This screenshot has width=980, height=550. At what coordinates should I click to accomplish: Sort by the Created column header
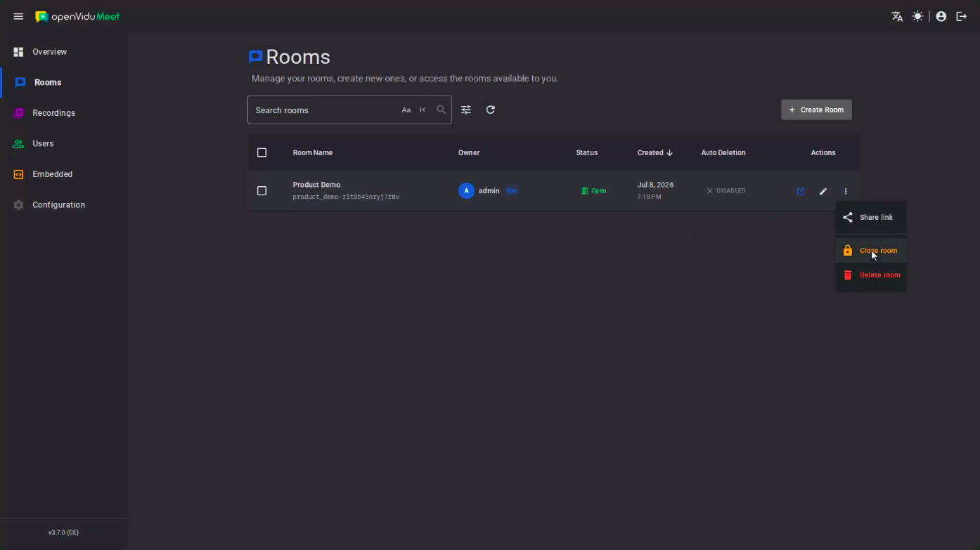point(655,152)
